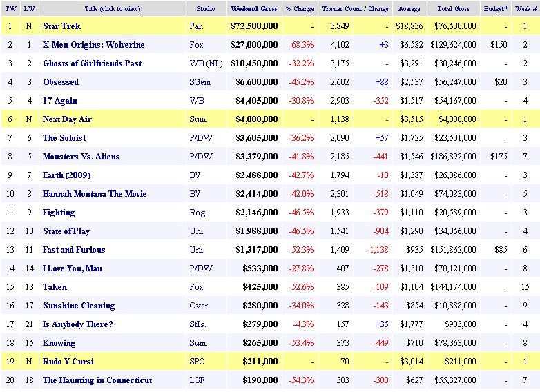Click the Par. studio link
The image size is (540, 392).
(196, 26)
